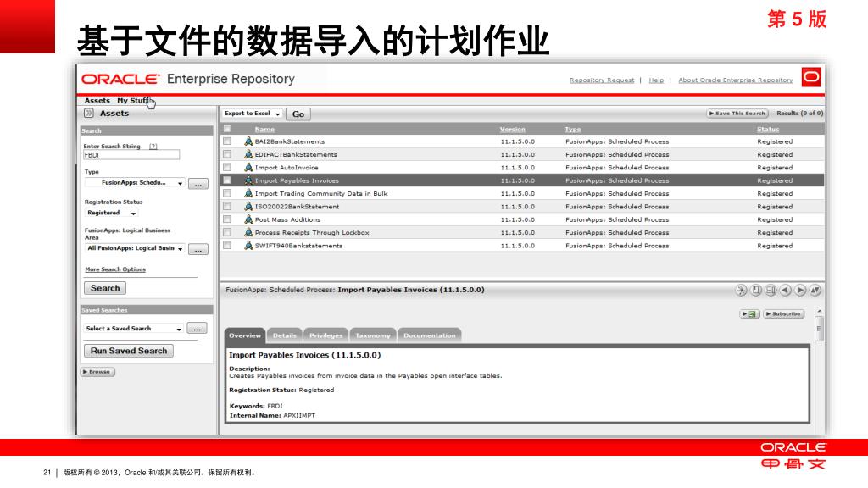Viewport: 868px width, 488px height.
Task: Click the search string help [?] icon
Action: (153, 147)
